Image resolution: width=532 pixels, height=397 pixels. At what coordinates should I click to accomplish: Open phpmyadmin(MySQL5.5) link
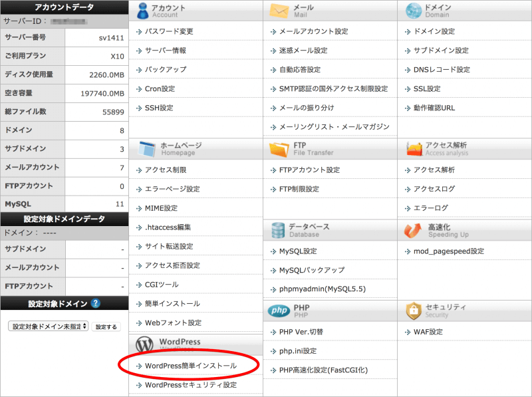point(323,289)
